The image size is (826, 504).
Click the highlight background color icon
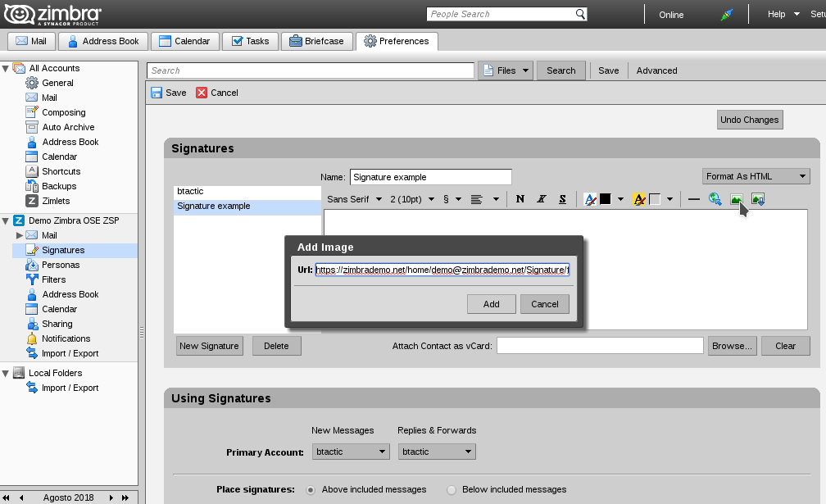click(x=639, y=199)
